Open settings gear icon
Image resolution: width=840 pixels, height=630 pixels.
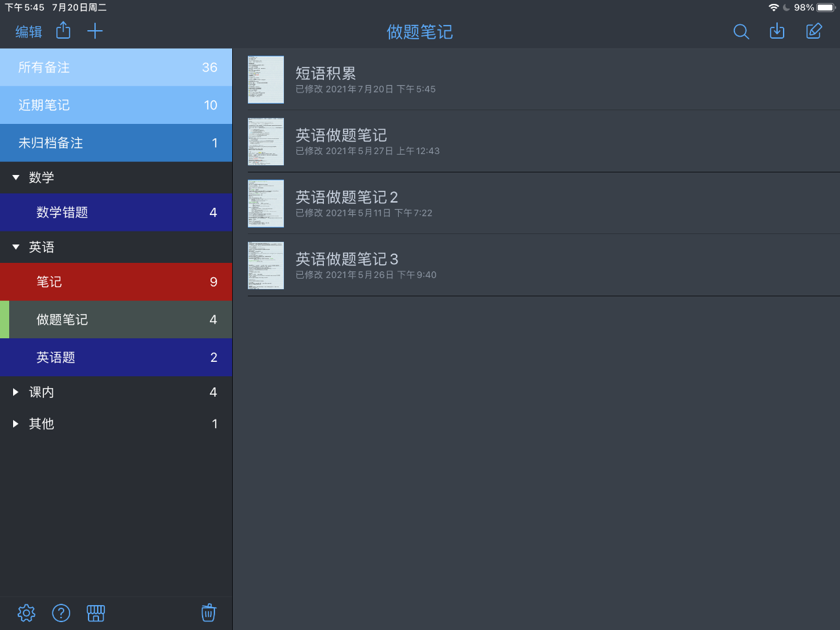pyautogui.click(x=26, y=613)
